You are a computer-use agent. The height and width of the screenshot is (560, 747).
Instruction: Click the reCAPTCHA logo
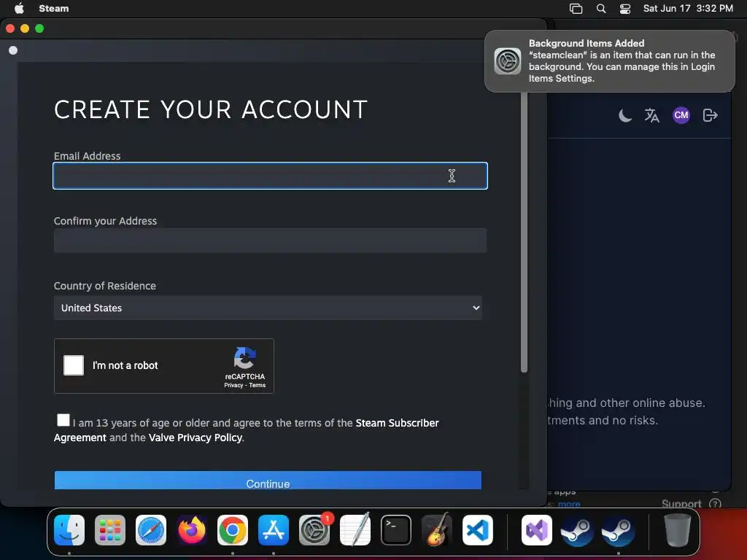[x=245, y=357]
